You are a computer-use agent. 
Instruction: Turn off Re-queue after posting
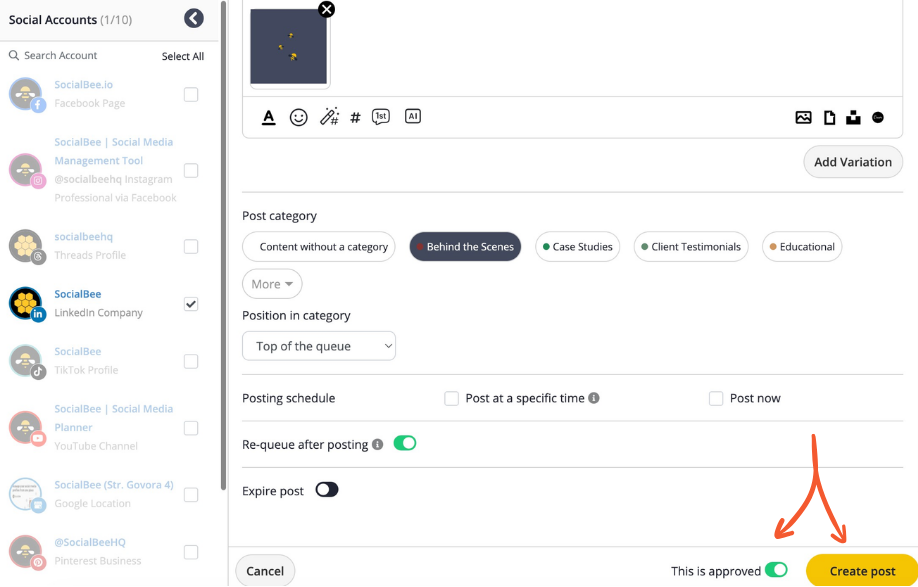coord(404,443)
